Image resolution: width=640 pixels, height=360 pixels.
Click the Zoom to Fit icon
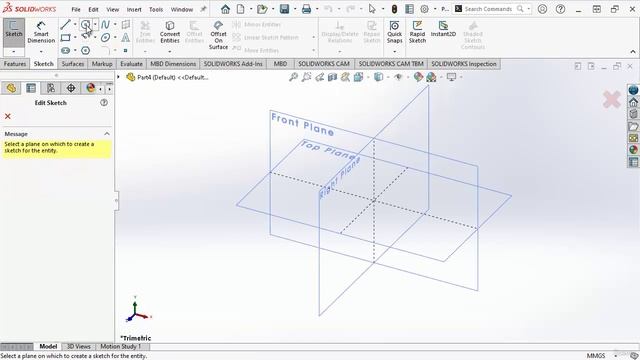[293, 77]
